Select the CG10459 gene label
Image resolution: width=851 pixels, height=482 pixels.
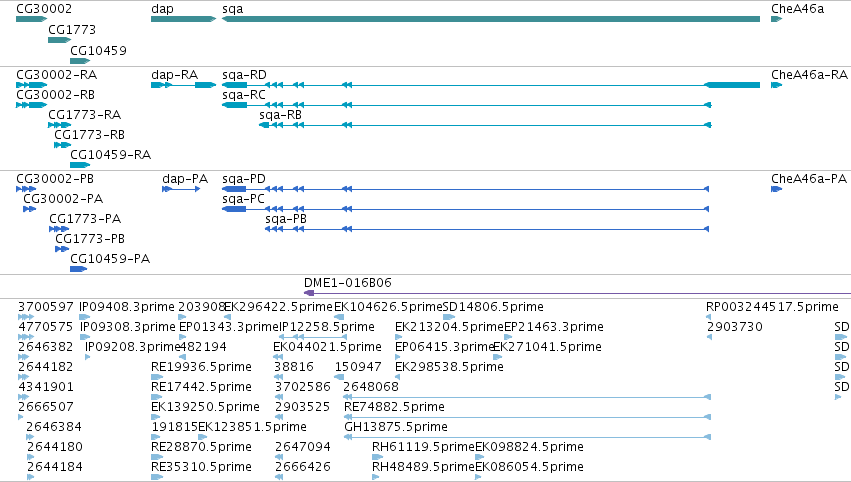tap(98, 50)
